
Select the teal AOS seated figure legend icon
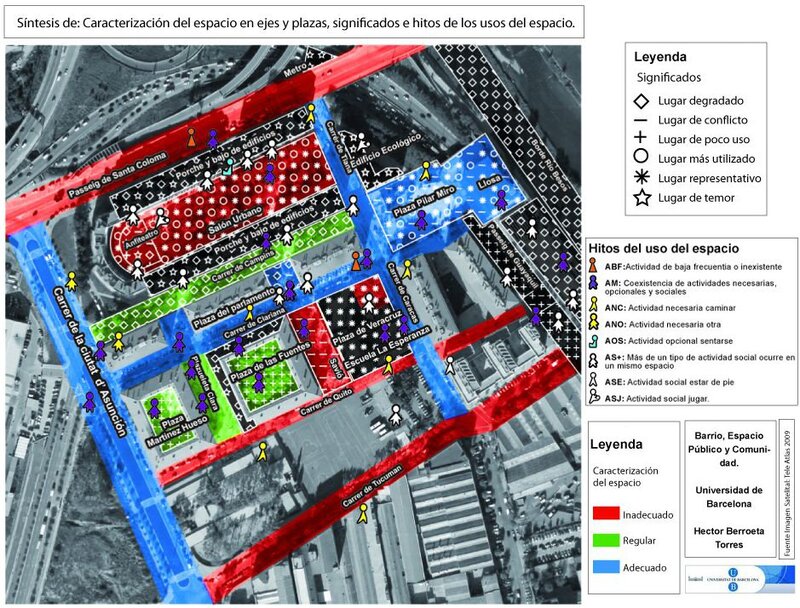595,341
